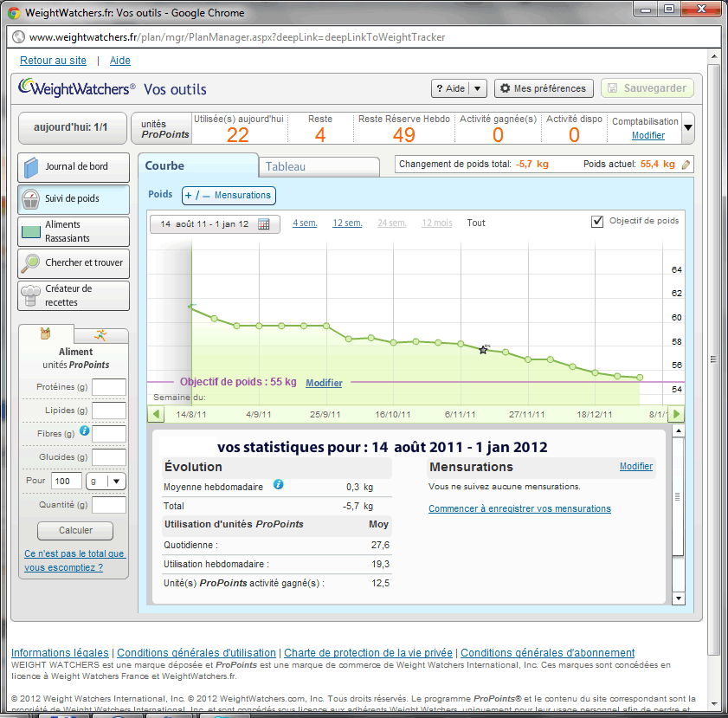Screen dimensions: 728x718
Task: Click the browser address bar URL
Action: tap(237, 37)
